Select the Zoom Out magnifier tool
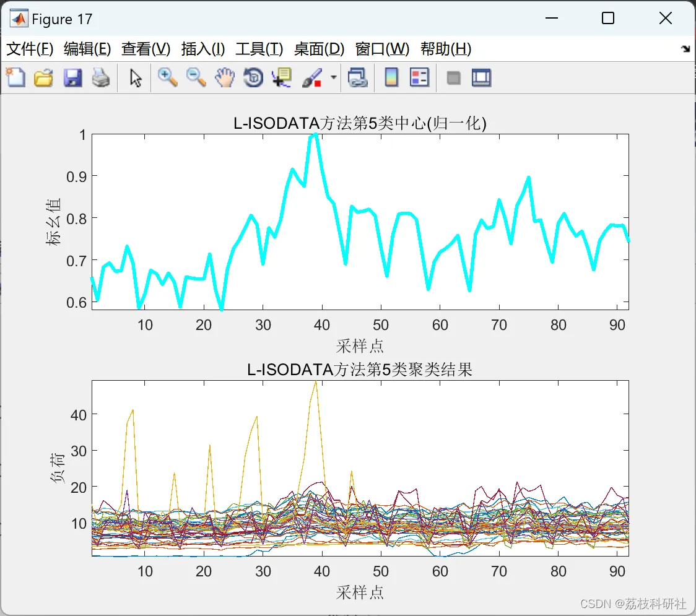 [x=196, y=77]
